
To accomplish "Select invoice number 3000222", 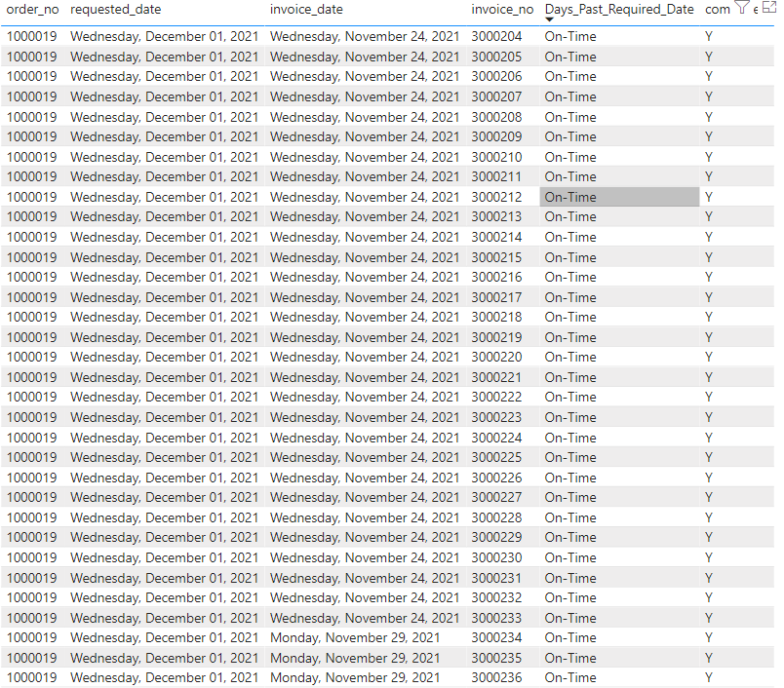I will (496, 398).
